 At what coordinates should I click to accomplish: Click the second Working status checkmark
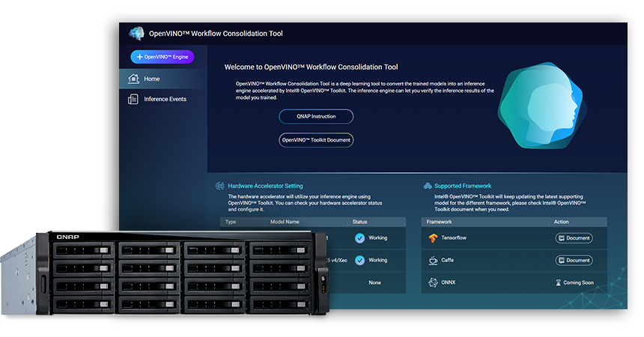pos(360,260)
